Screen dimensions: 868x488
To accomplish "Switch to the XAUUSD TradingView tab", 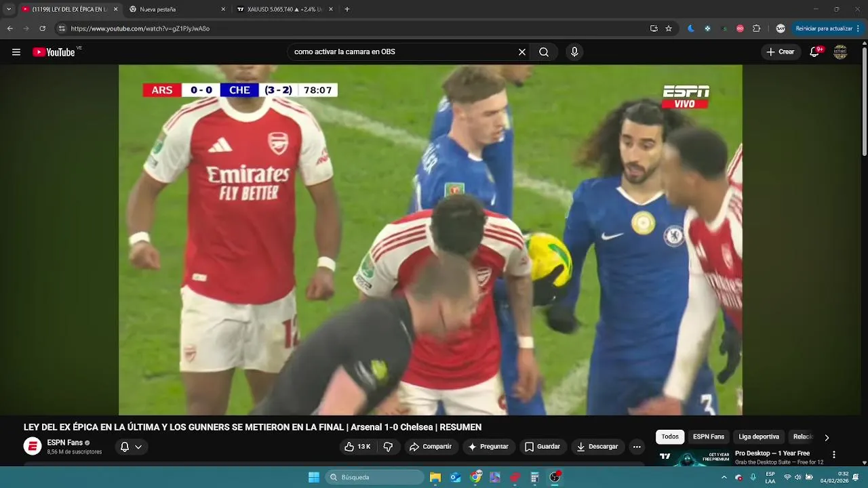I will (x=283, y=9).
